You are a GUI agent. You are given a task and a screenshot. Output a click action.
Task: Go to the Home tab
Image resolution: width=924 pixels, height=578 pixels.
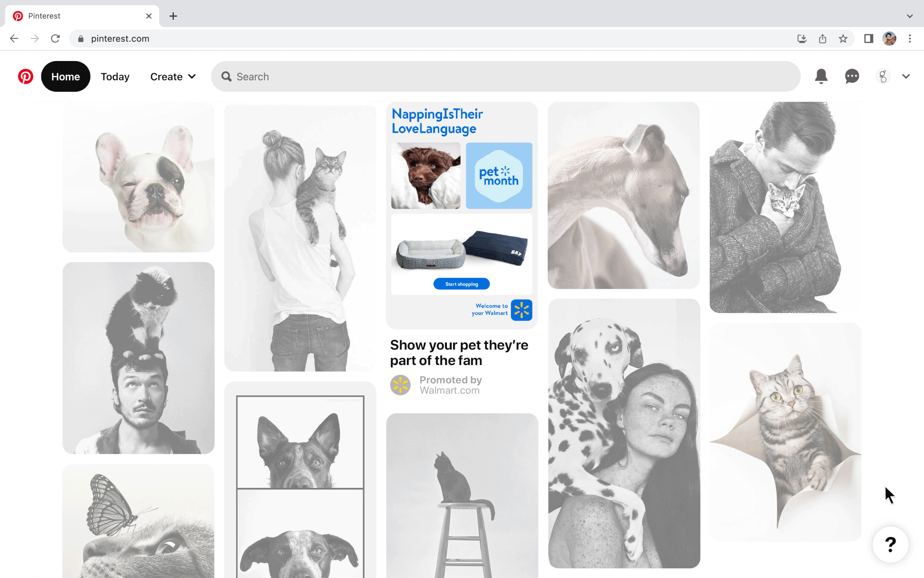[x=66, y=77]
